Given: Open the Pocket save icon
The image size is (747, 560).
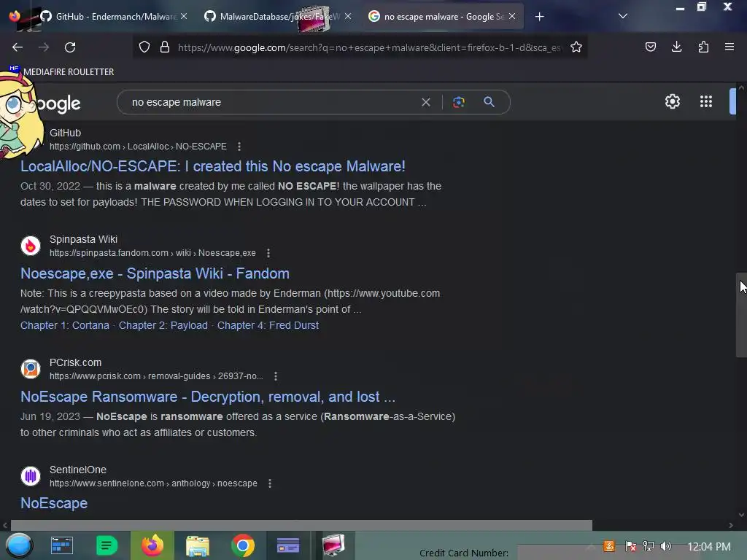Looking at the screenshot, I should click(x=650, y=47).
